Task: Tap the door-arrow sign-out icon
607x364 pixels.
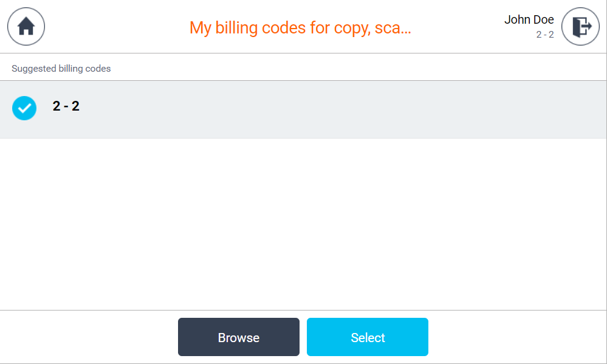Action: pyautogui.click(x=580, y=27)
